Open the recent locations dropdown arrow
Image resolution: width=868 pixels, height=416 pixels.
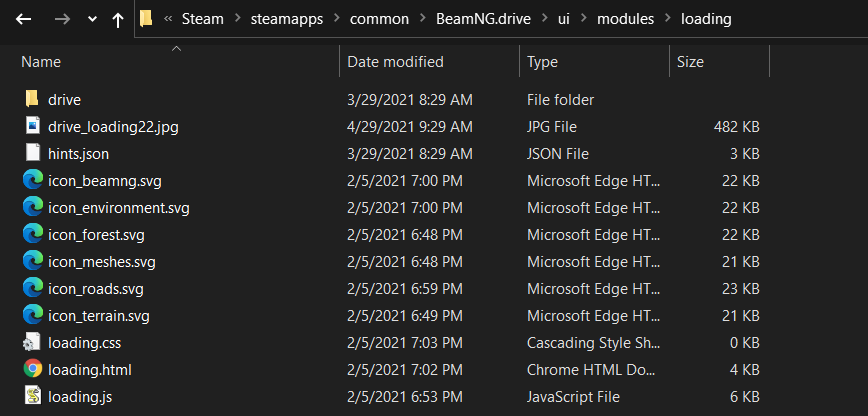[x=92, y=19]
